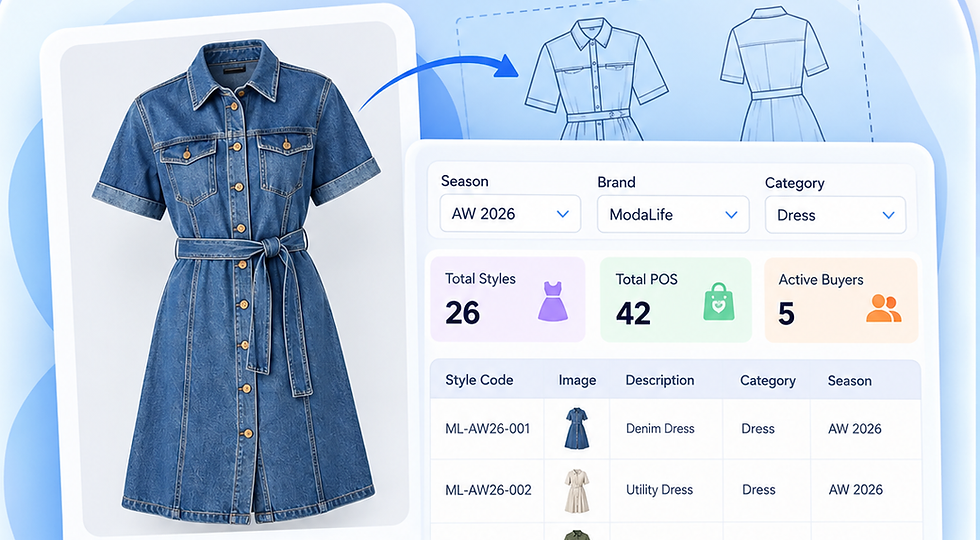Click the Active Buyers value 5
Screen dimensions: 980x540
click(x=786, y=314)
